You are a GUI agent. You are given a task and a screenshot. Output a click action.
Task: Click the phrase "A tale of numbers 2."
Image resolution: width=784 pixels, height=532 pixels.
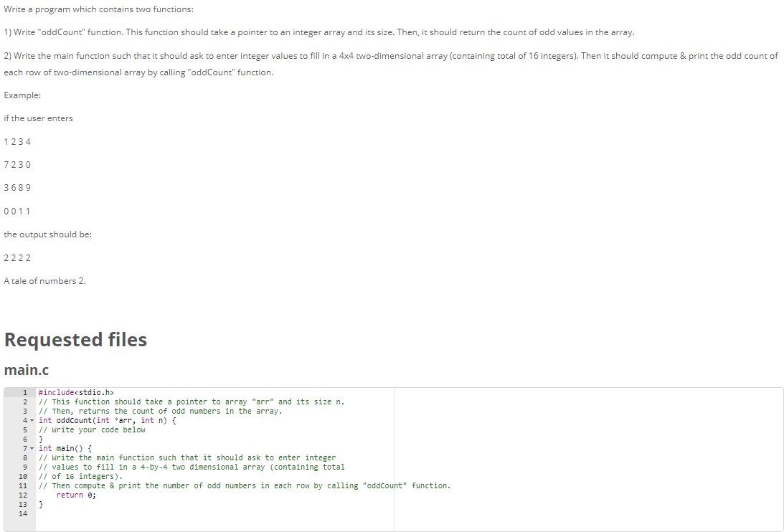click(x=44, y=280)
